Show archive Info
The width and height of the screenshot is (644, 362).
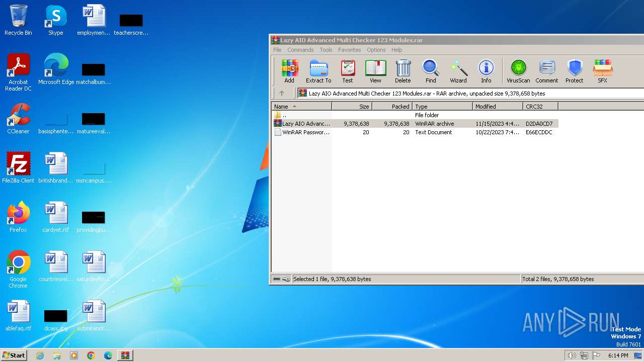click(486, 71)
